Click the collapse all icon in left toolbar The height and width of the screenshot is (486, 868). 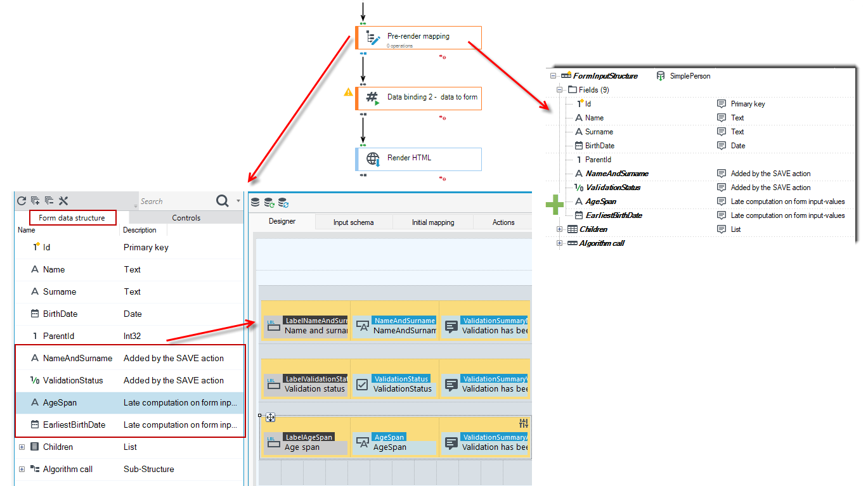(49, 201)
